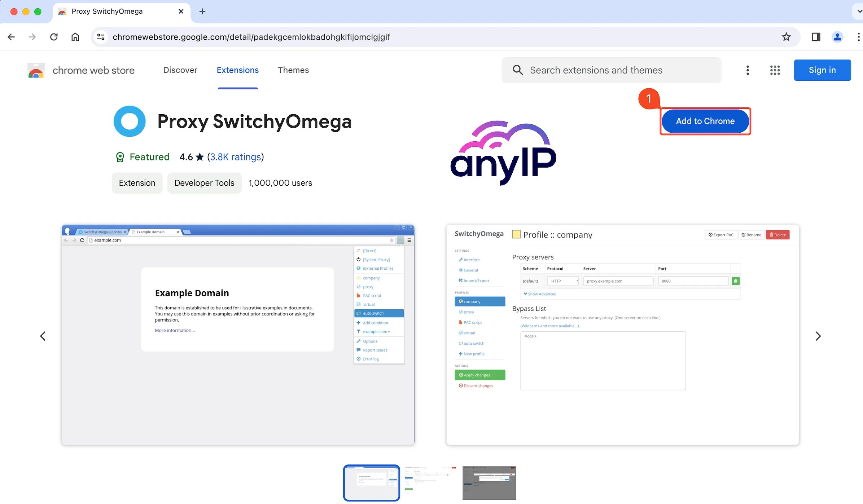Viewport: 863px width, 504px height.
Task: Click the Discover menu item
Action: click(180, 70)
